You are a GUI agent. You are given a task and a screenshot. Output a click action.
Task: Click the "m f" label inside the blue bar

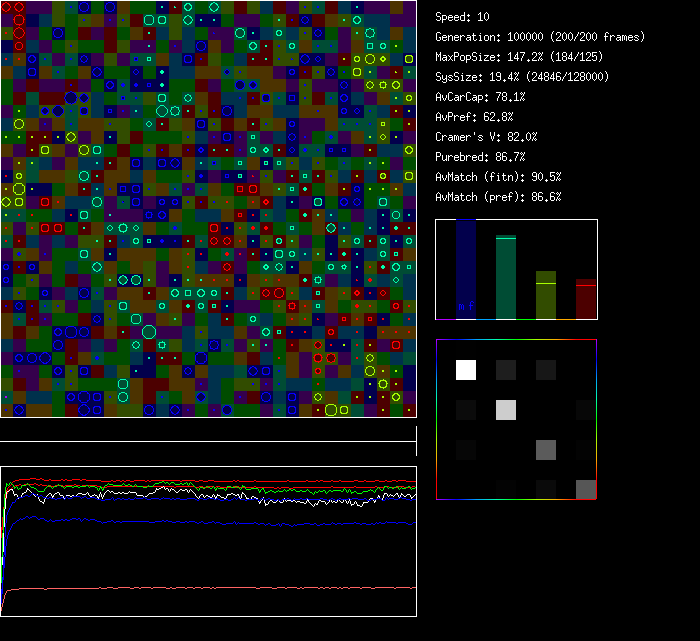465,306
